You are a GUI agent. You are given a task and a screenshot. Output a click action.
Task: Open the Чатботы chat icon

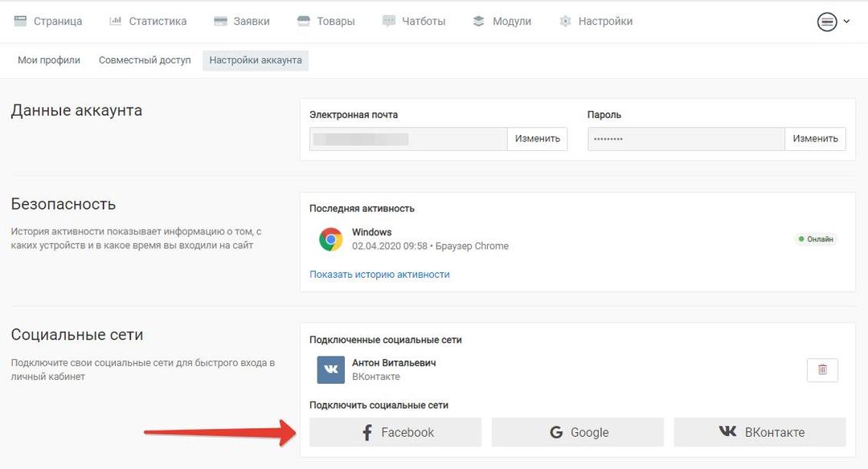(x=389, y=21)
